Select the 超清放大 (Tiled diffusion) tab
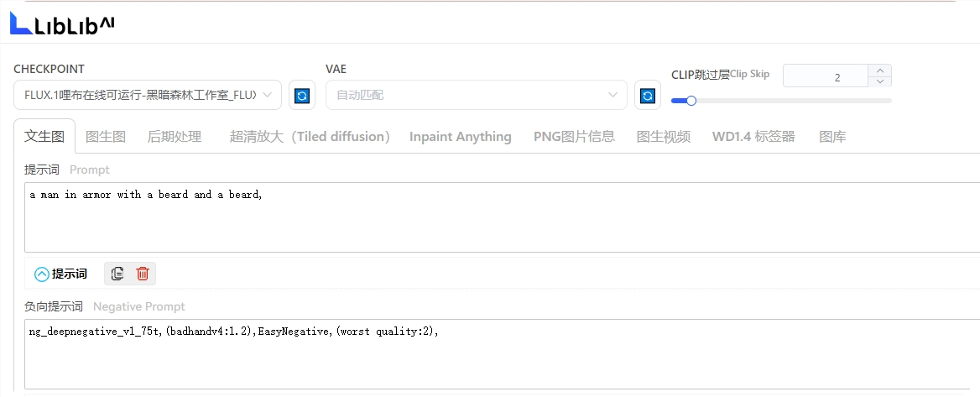The height and width of the screenshot is (397, 980). pyautogui.click(x=310, y=137)
